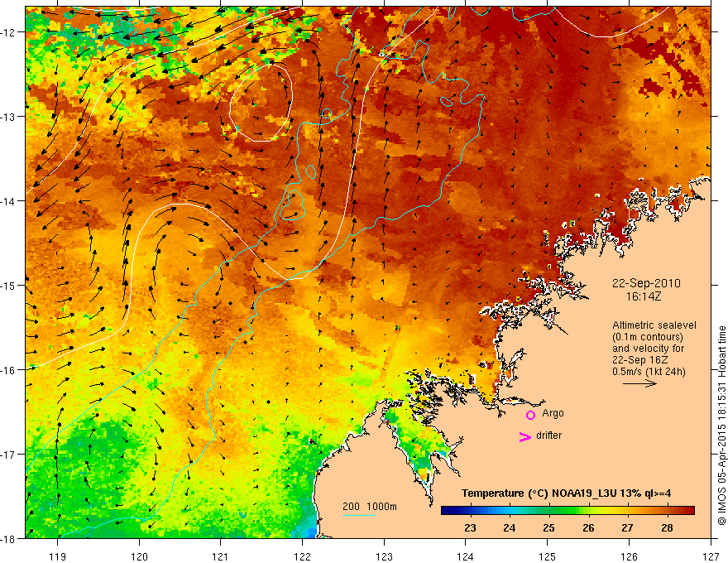The width and height of the screenshot is (728, 563).
Task: Click latitude axis label "-12"
Action: tap(9, 32)
